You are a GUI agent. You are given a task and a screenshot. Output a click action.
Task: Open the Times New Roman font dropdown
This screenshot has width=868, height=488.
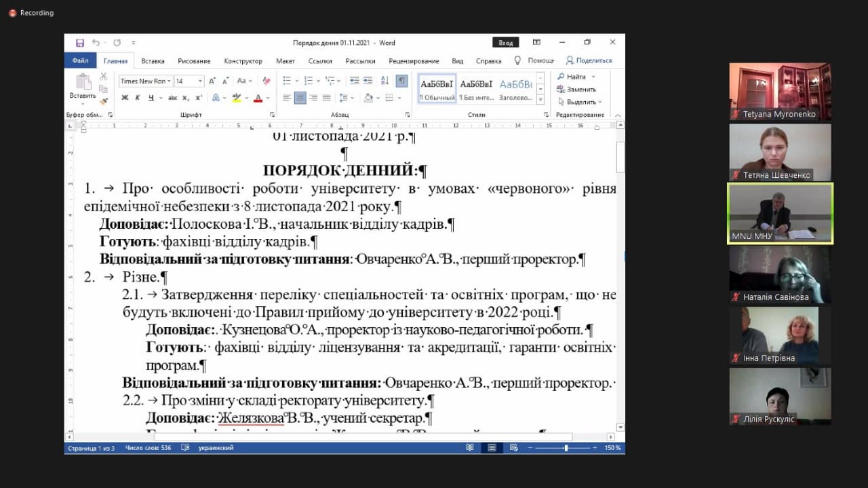(144, 81)
